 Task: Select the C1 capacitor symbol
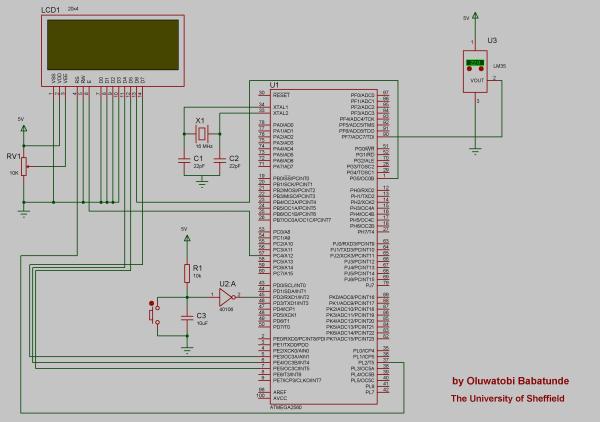coord(184,160)
